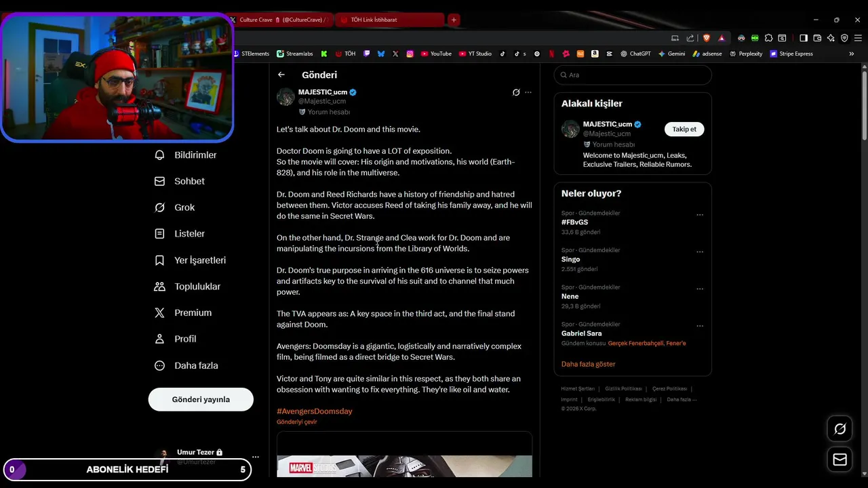868x488 pixels.
Task: Open Yer İşaretleri bookmarks page
Action: click(191, 260)
